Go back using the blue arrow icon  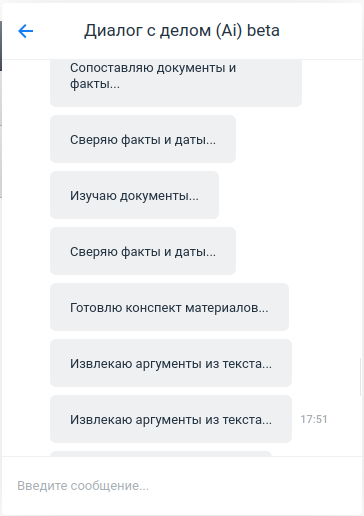point(25,31)
